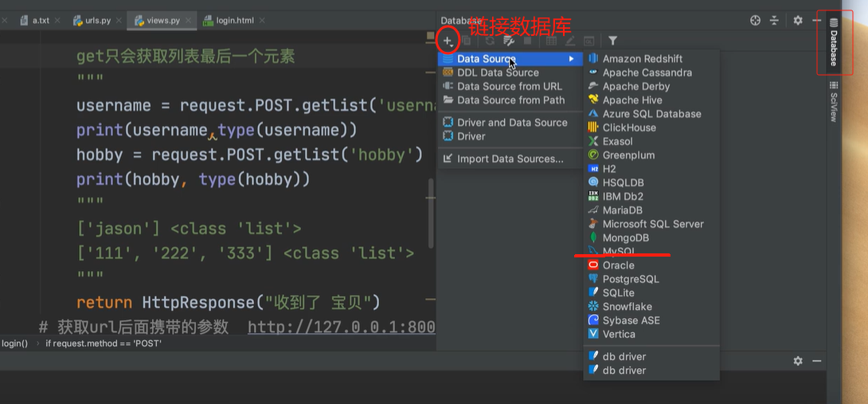
Task: Open Database panel gear settings
Action: click(798, 21)
